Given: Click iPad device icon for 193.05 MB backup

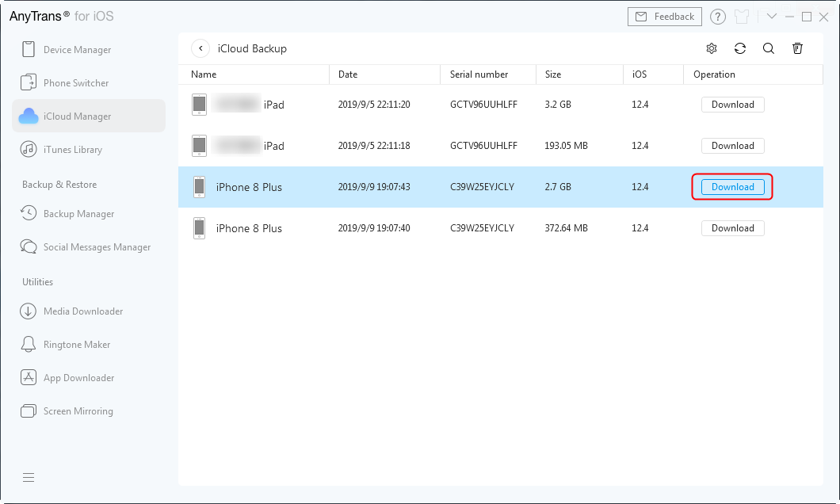Looking at the screenshot, I should click(x=199, y=146).
